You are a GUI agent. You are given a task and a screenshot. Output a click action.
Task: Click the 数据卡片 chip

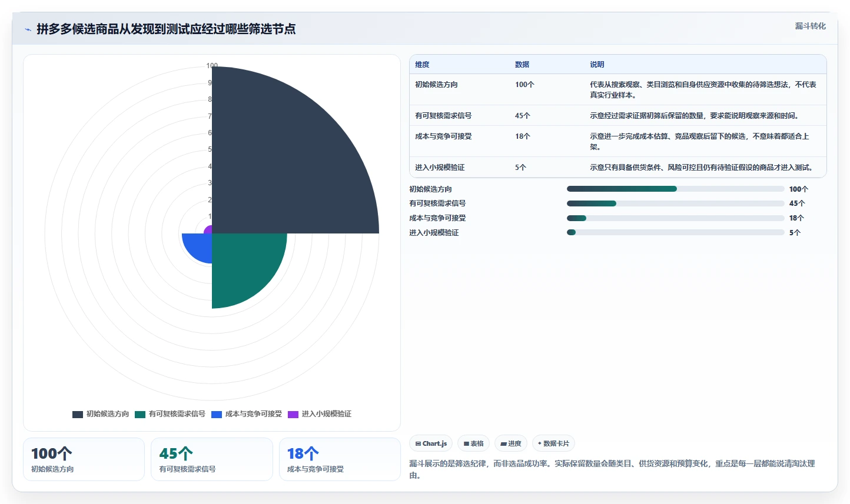tap(553, 443)
